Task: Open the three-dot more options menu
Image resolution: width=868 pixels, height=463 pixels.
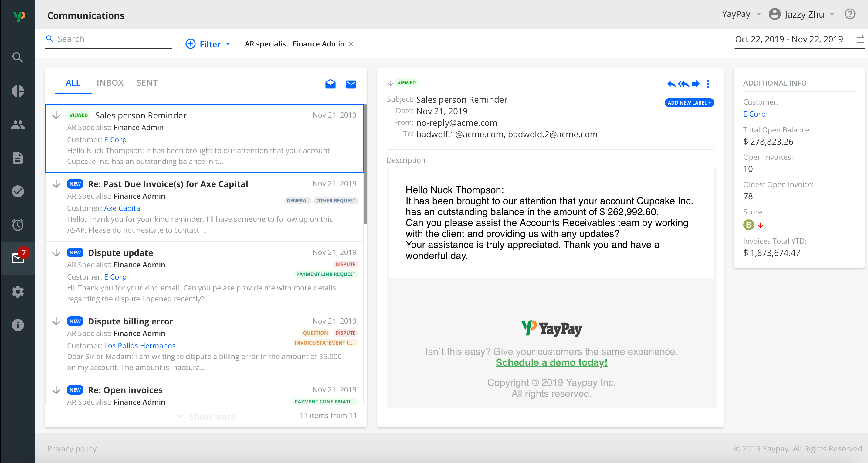Action: click(x=708, y=84)
